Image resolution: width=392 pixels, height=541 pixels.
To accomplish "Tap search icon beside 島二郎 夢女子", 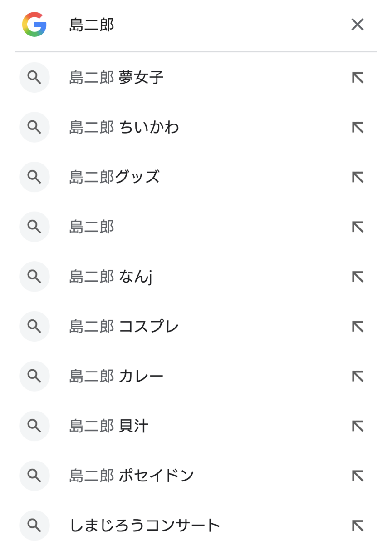I will click(x=34, y=78).
